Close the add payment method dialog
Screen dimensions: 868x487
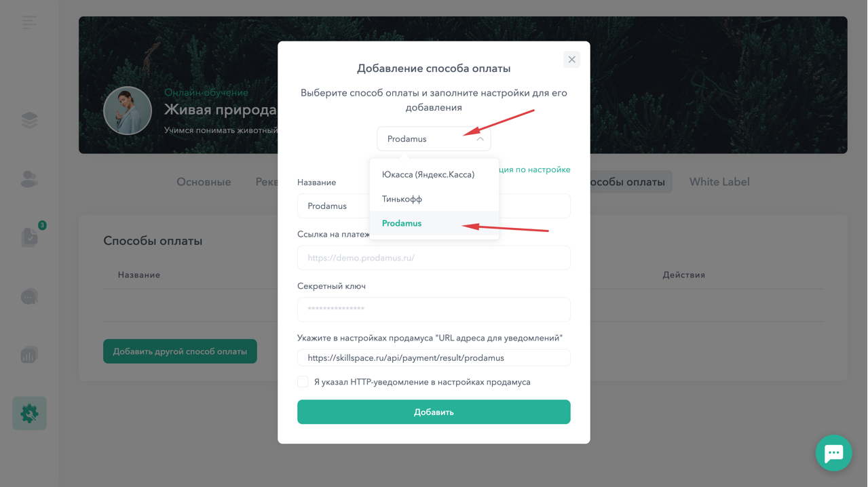coord(571,60)
